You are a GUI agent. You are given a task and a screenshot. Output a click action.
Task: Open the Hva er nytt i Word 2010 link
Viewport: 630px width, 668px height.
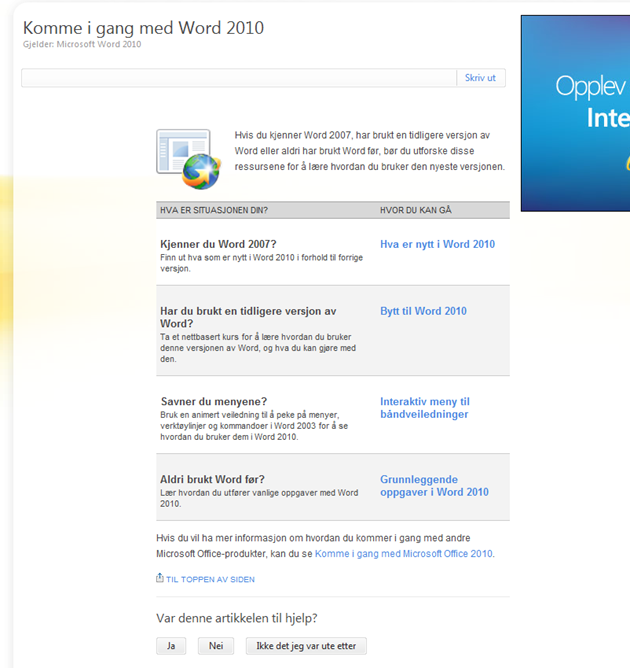[x=437, y=244]
